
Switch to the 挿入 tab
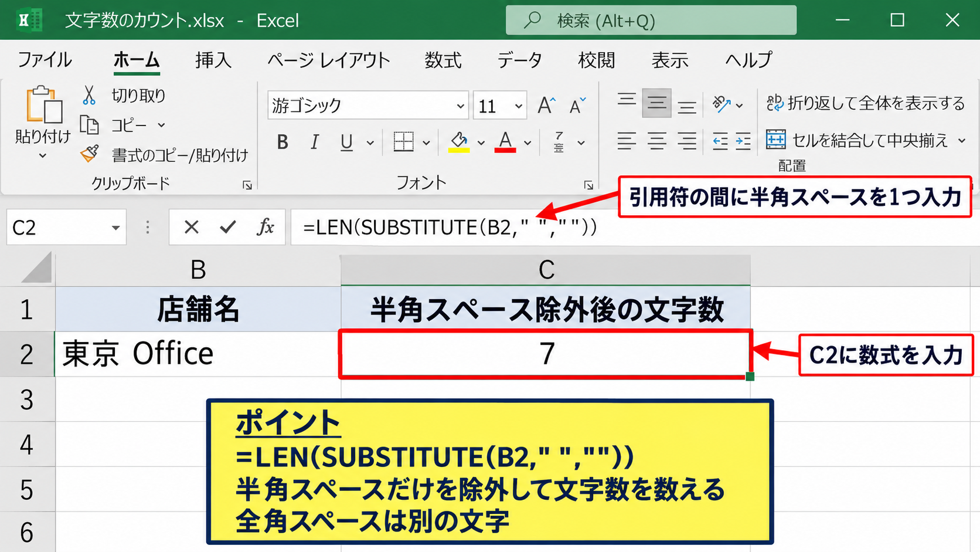coord(213,60)
